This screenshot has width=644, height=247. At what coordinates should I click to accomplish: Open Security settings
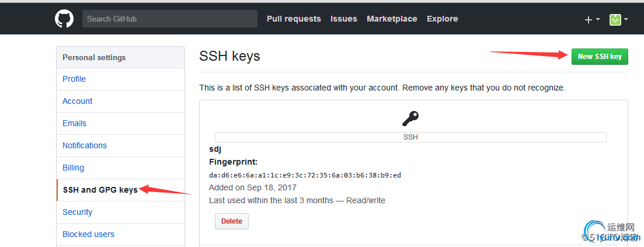pos(120,212)
